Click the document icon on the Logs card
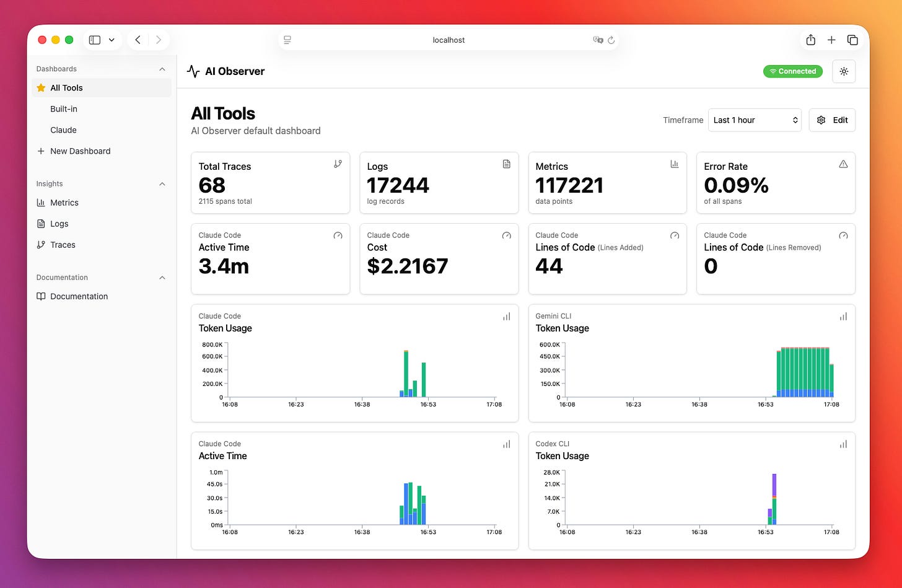902x588 pixels. click(506, 164)
